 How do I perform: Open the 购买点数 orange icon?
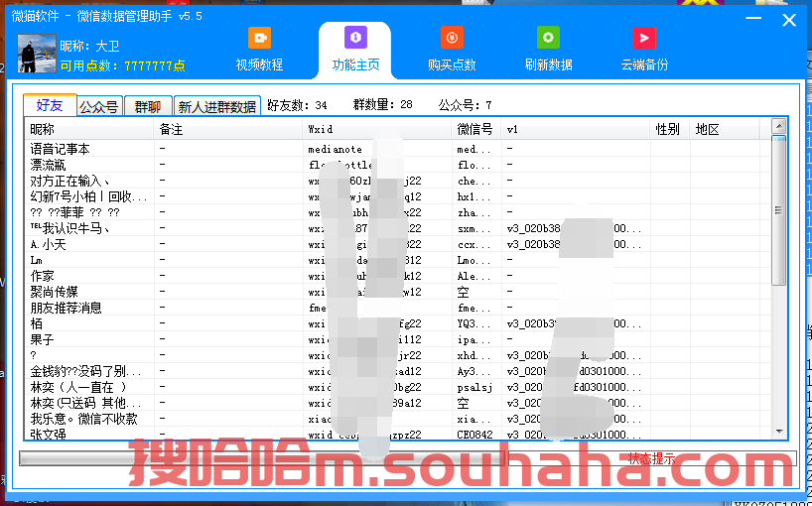pyautogui.click(x=452, y=38)
